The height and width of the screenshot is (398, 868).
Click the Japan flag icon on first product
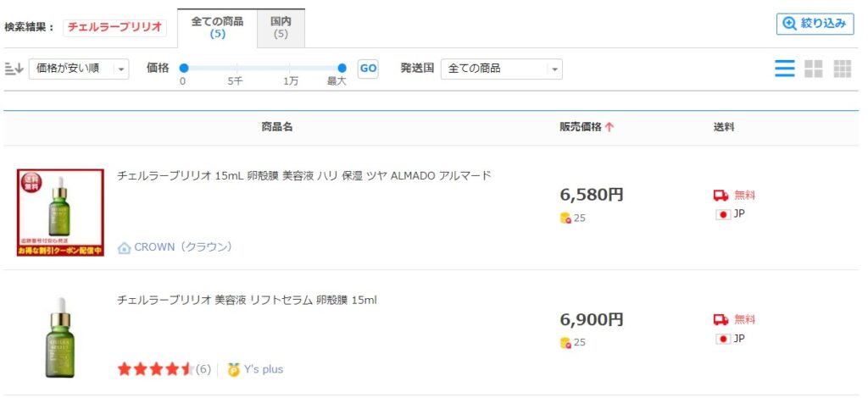pos(723,214)
